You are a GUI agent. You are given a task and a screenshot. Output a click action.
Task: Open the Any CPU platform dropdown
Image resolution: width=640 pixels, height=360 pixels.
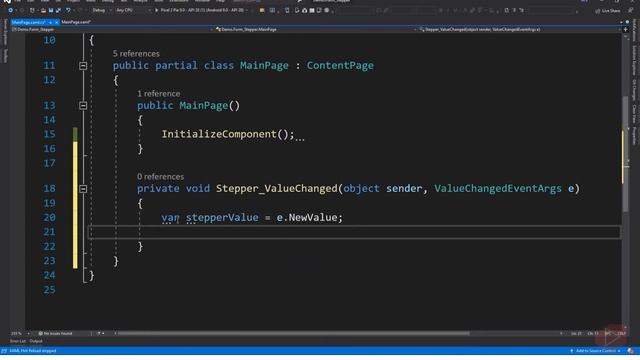[133, 10]
